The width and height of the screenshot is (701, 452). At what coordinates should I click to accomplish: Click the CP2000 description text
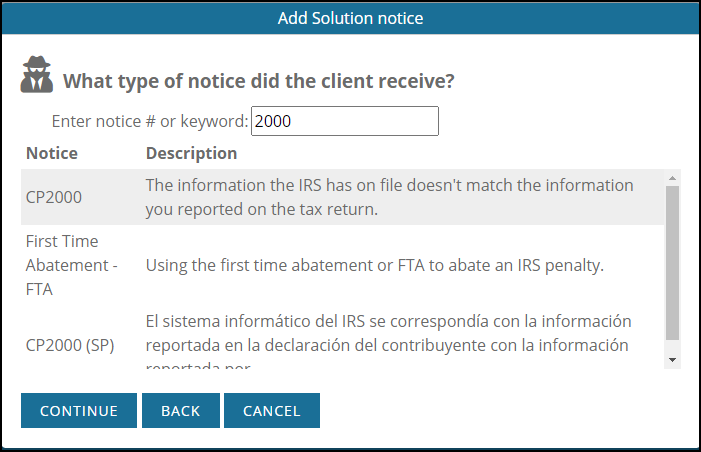(389, 197)
